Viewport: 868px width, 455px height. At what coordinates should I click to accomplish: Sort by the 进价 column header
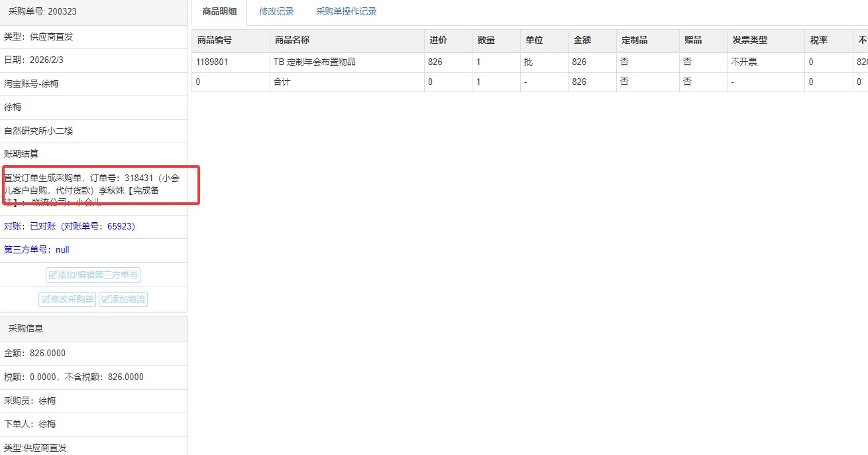(x=438, y=40)
